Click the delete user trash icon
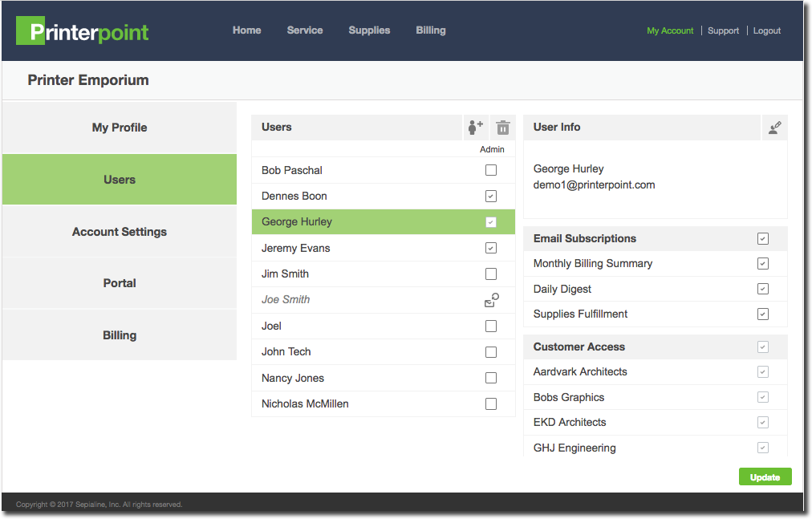The width and height of the screenshot is (812, 519). [x=502, y=128]
